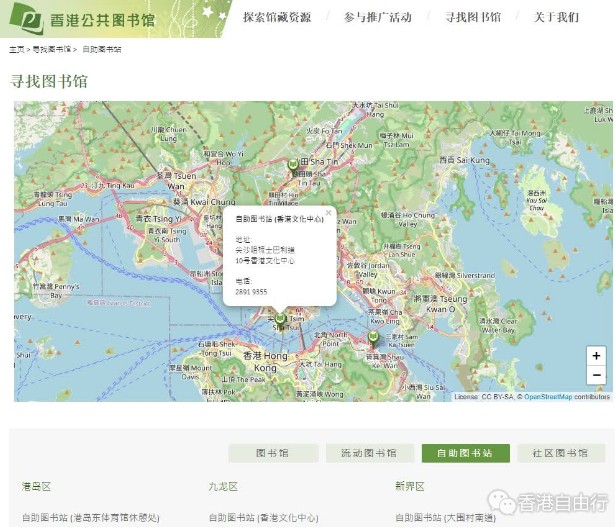Image resolution: width=615 pixels, height=527 pixels.
Task: Click 九龙区 district heading
Action: (223, 487)
